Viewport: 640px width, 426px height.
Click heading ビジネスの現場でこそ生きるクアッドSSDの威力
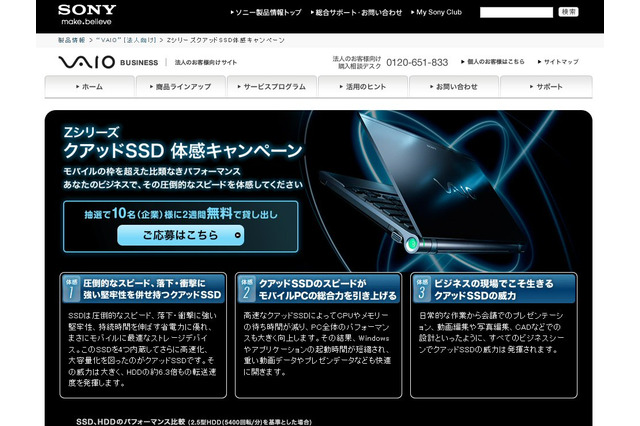493,289
